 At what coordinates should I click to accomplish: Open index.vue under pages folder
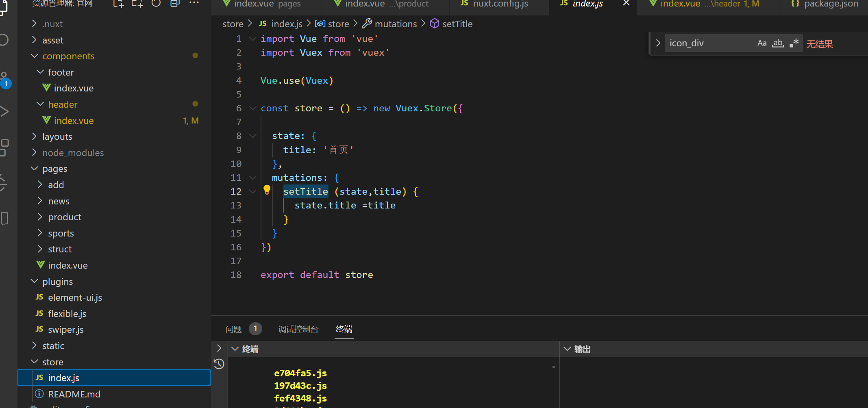pyautogui.click(x=67, y=265)
